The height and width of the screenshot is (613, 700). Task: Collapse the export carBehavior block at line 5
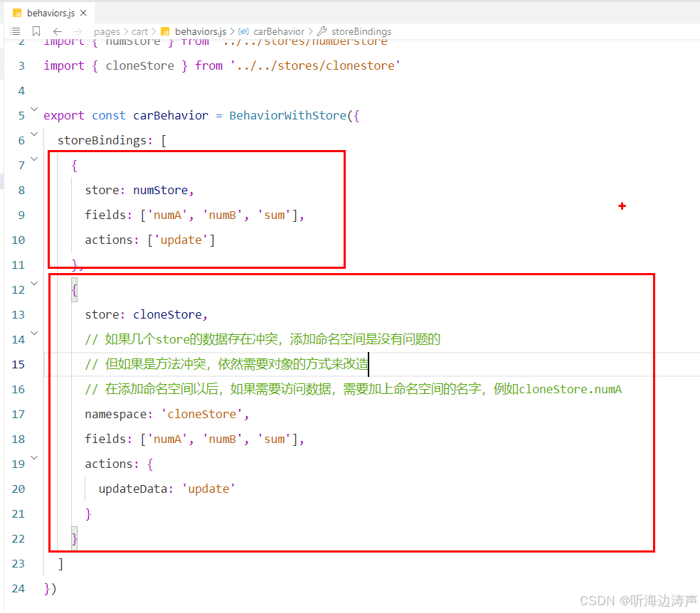click(33, 108)
